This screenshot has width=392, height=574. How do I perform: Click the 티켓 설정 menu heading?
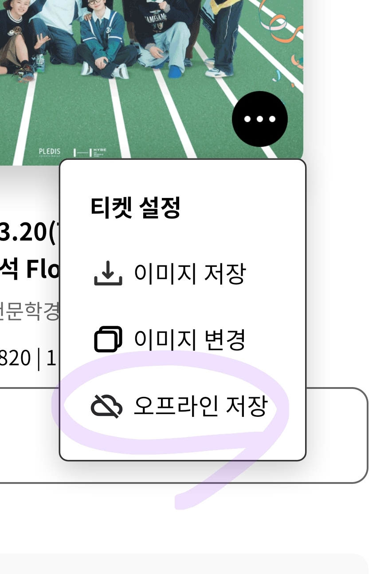point(135,207)
